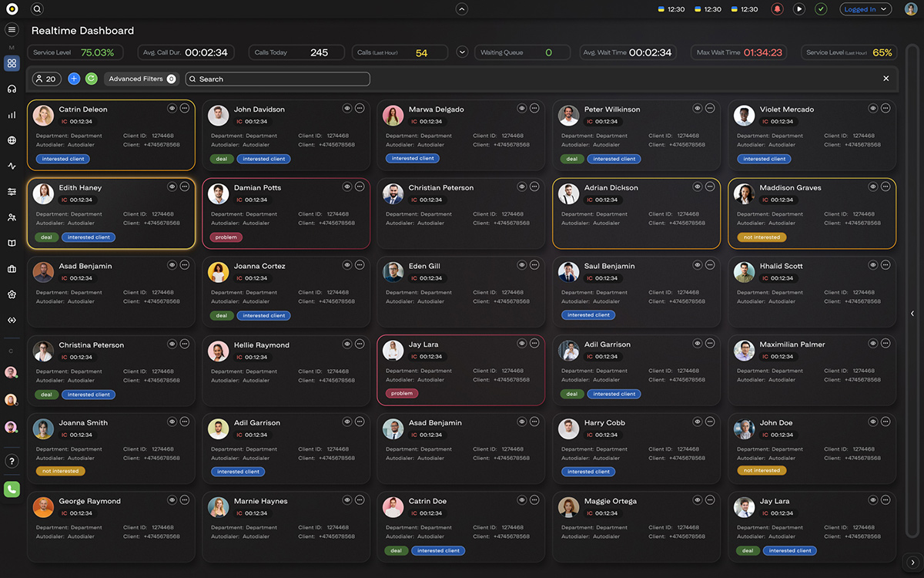Open Advanced Filters

[142, 79]
